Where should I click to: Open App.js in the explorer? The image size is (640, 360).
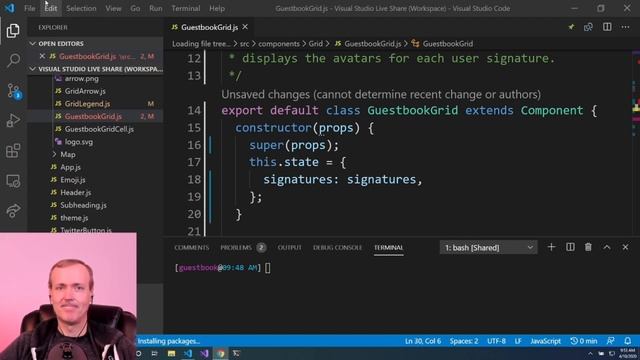click(x=70, y=167)
